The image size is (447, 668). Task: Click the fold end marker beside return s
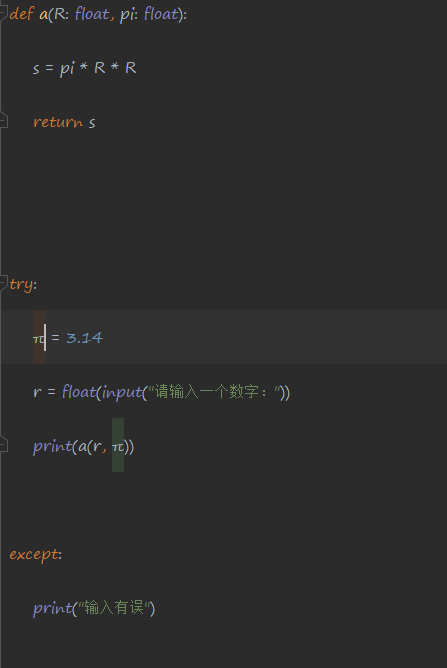pyautogui.click(x=3, y=121)
